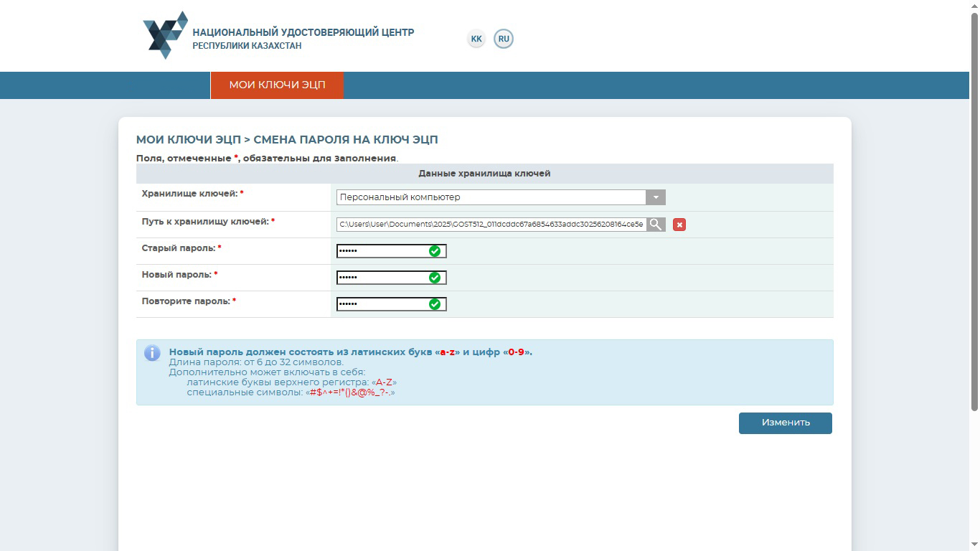Browse for key storage with magnifier icon
The width and height of the screenshot is (980, 551).
click(x=656, y=225)
